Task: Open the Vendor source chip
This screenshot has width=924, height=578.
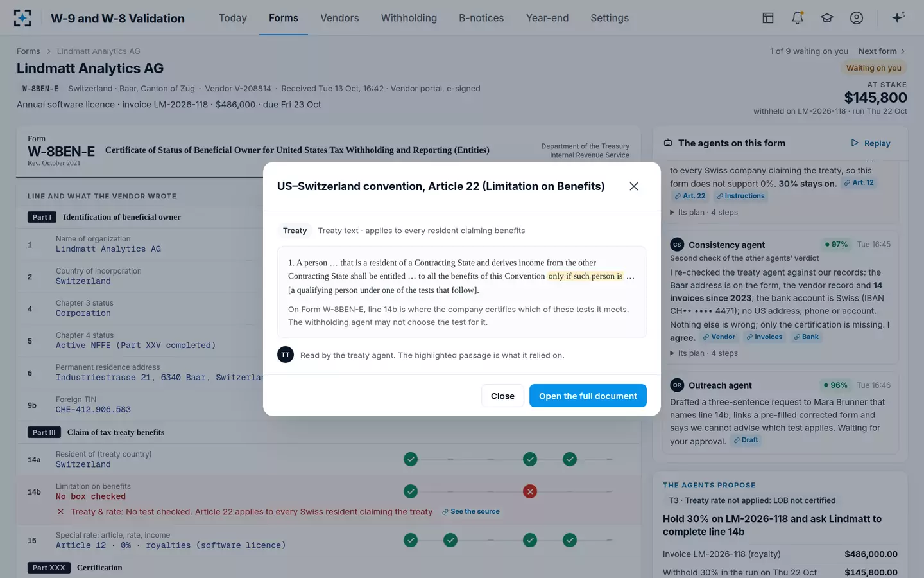Action: click(719, 337)
